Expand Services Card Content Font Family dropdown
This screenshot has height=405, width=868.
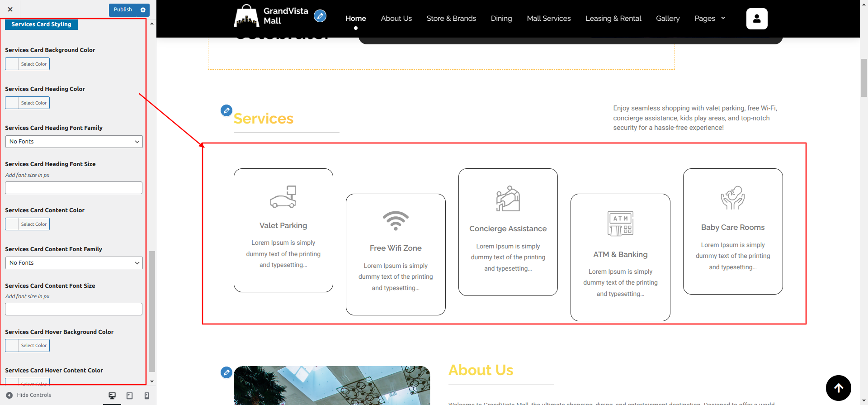pyautogui.click(x=74, y=263)
